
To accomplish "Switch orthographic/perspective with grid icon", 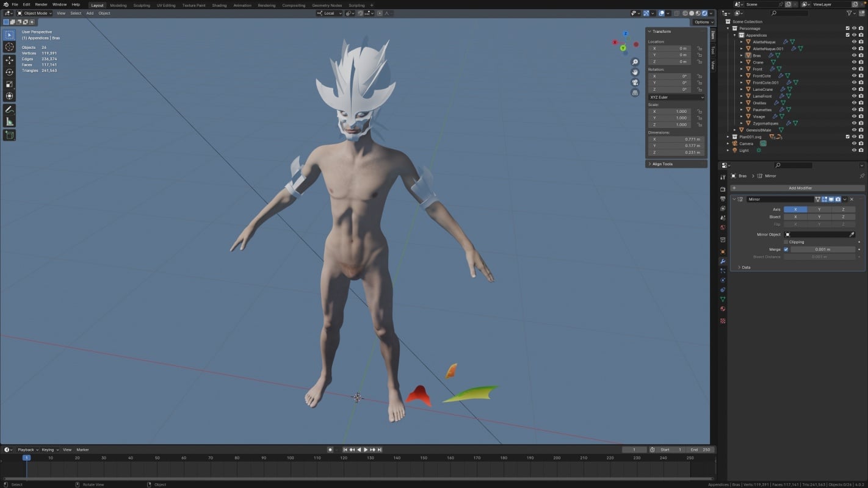I will point(635,93).
